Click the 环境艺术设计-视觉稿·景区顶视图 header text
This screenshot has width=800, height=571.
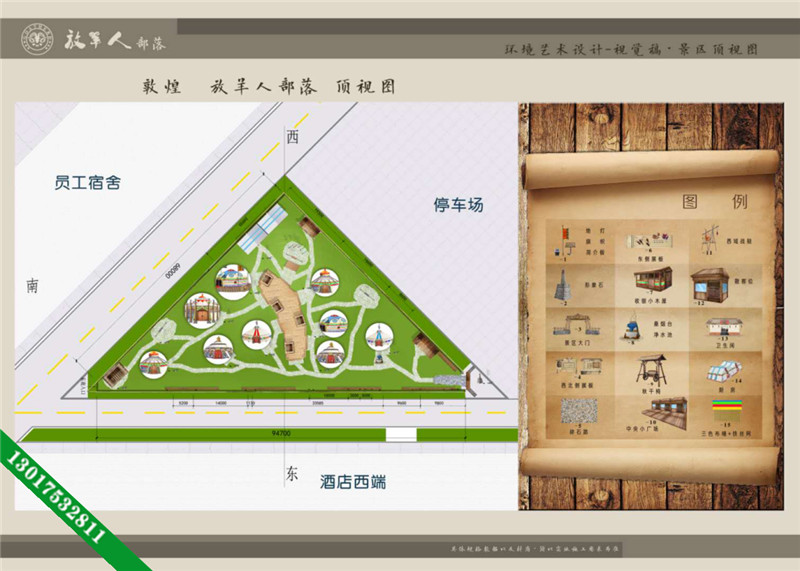pos(631,49)
